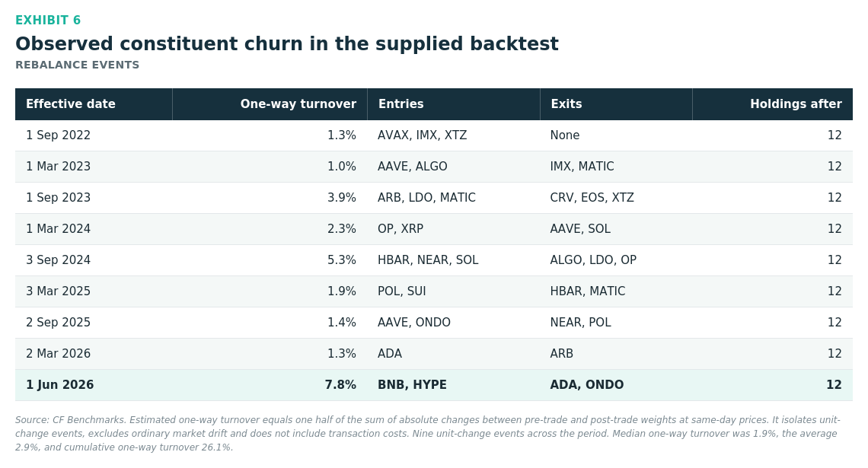This screenshot has width=868, height=468.
Task: Select the POL, SUI entries cell
Action: tap(402, 291)
